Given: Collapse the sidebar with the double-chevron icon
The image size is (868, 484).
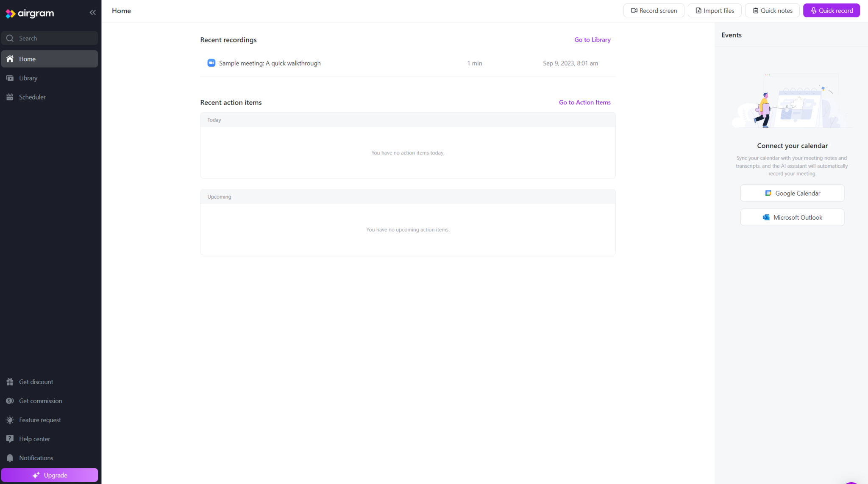Looking at the screenshot, I should click(92, 13).
